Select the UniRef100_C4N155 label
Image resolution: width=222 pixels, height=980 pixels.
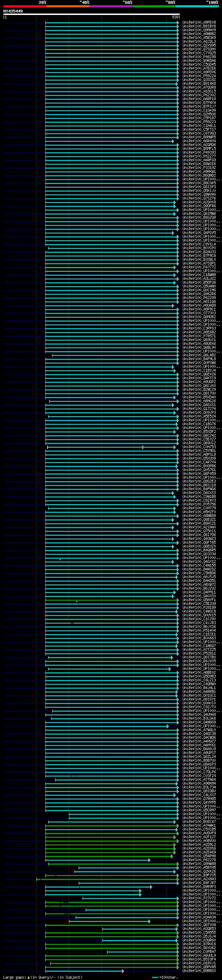coord(199,565)
